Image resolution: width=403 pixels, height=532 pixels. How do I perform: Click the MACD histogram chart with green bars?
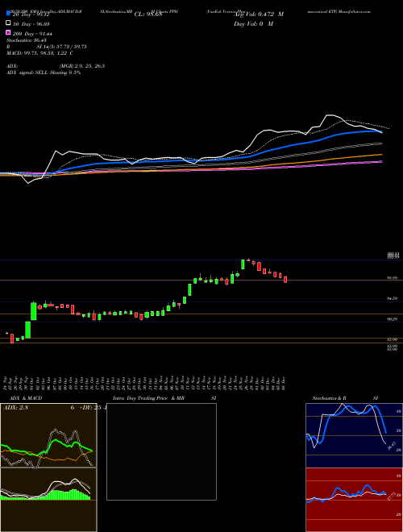(x=48, y=500)
